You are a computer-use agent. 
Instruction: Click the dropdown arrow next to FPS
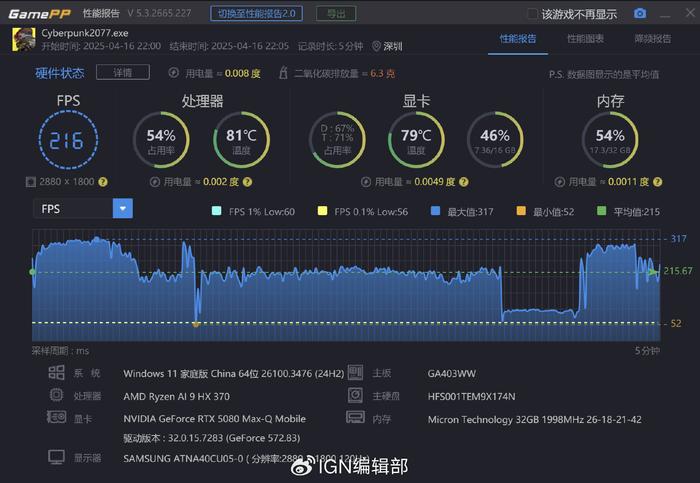coord(123,208)
